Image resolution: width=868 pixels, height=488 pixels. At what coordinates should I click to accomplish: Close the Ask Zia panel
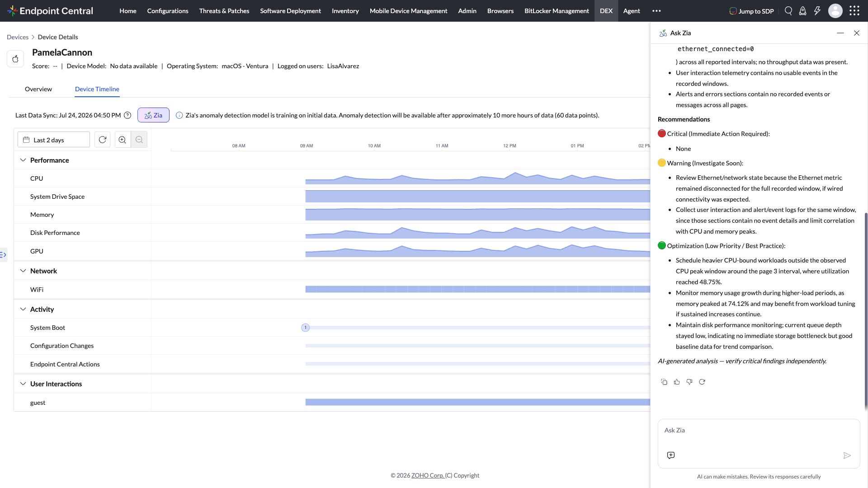tap(857, 33)
